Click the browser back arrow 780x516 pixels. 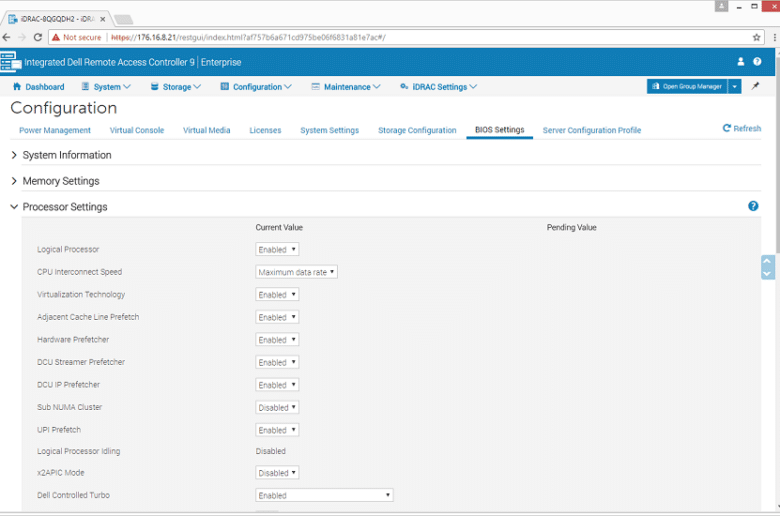[6, 37]
